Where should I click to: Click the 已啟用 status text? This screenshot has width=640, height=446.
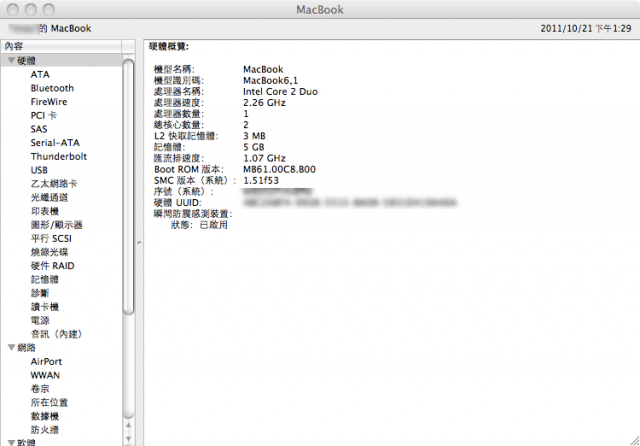point(213,225)
